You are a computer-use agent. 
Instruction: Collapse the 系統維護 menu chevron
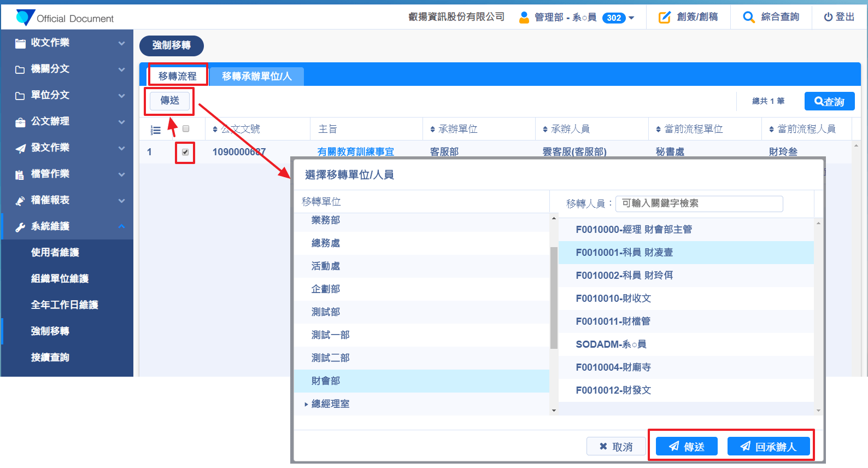tap(121, 226)
